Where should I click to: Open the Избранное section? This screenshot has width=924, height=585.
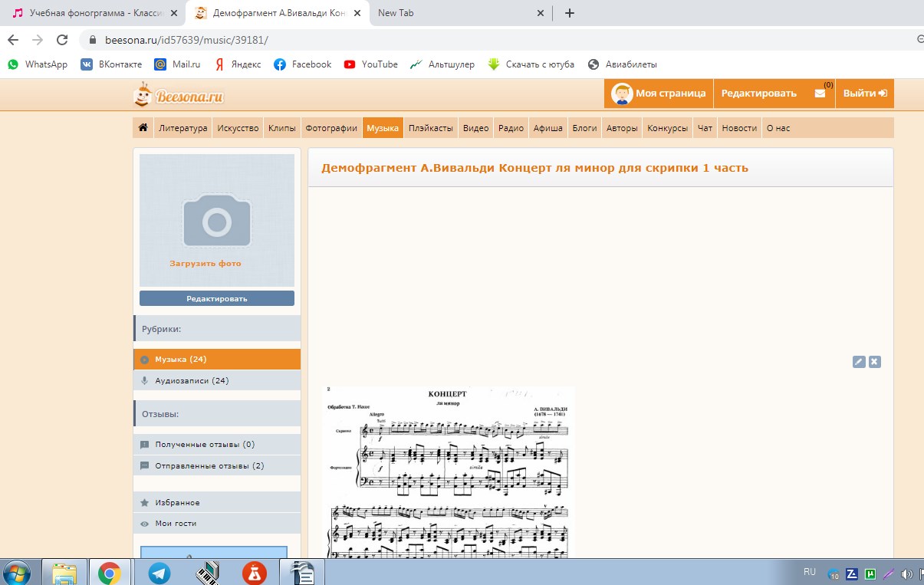(217, 503)
